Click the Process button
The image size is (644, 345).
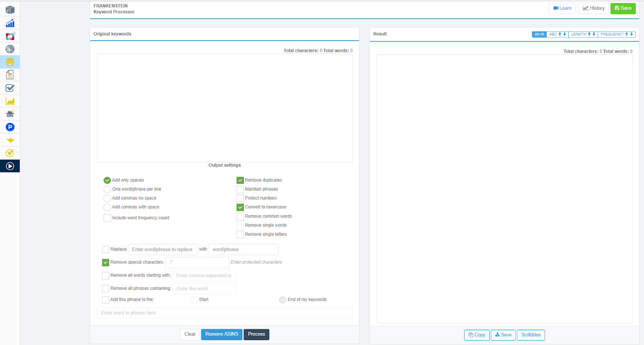[x=256, y=335]
